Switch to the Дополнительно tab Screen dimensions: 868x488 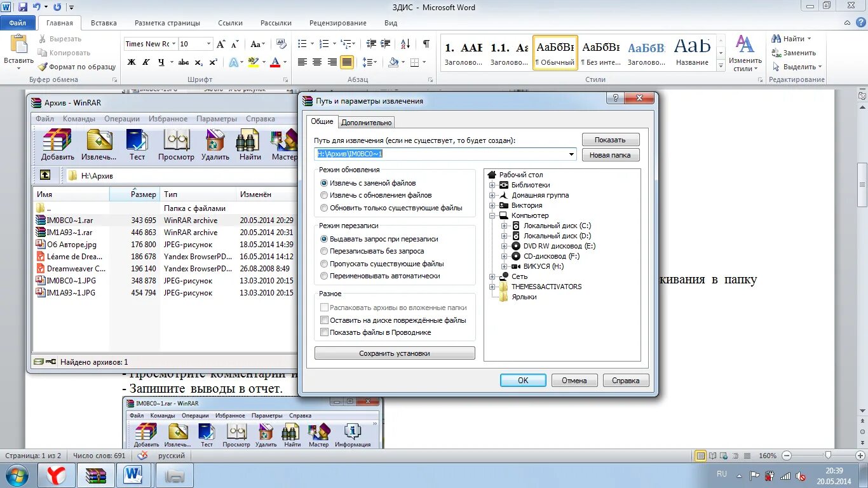tap(367, 123)
